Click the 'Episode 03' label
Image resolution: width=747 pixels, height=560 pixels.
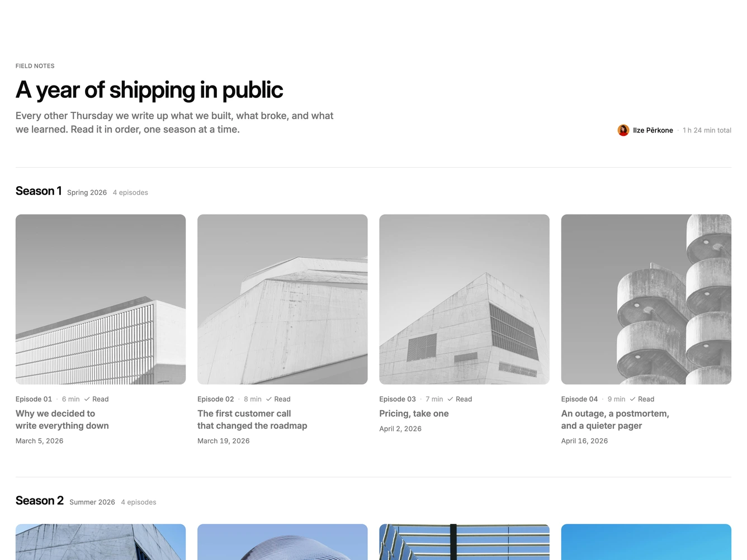click(x=398, y=399)
